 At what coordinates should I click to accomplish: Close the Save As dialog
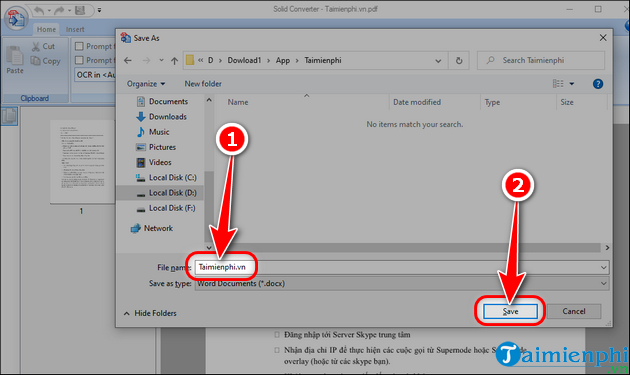click(x=603, y=38)
